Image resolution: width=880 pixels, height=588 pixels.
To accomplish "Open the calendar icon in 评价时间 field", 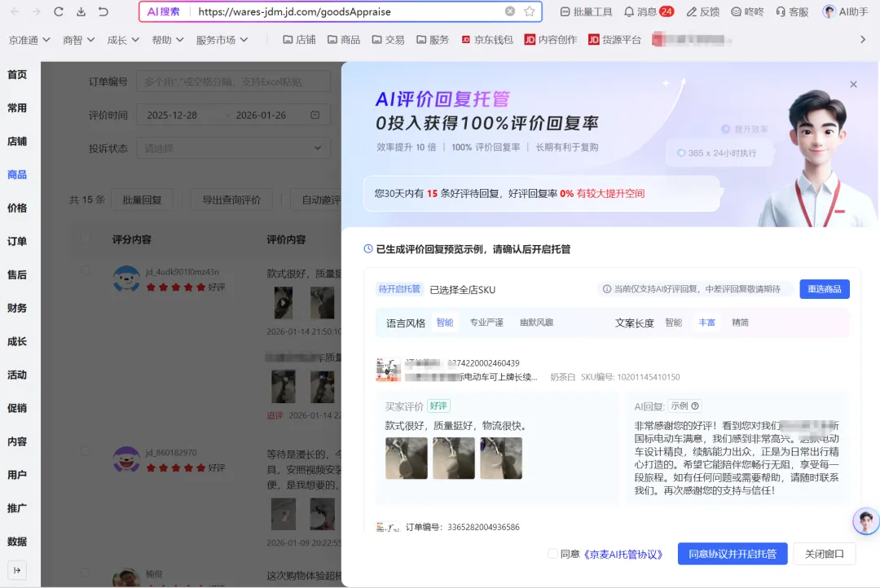I will click(x=315, y=115).
